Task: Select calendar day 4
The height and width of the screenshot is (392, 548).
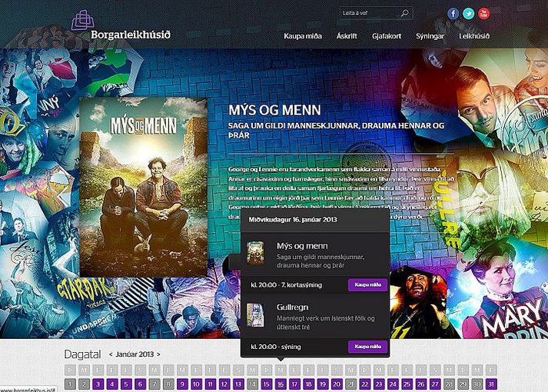Action: [112, 384]
